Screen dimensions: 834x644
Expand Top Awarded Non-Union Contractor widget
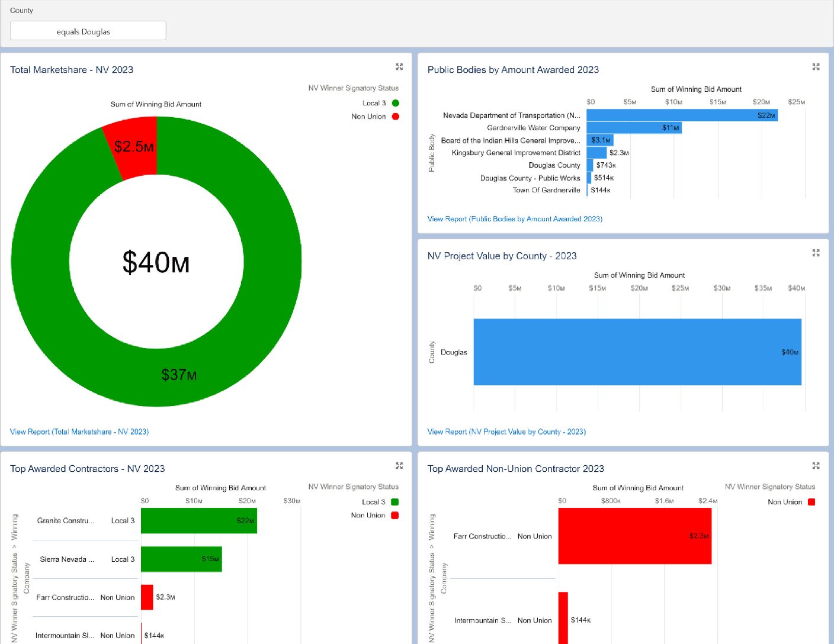tap(816, 466)
